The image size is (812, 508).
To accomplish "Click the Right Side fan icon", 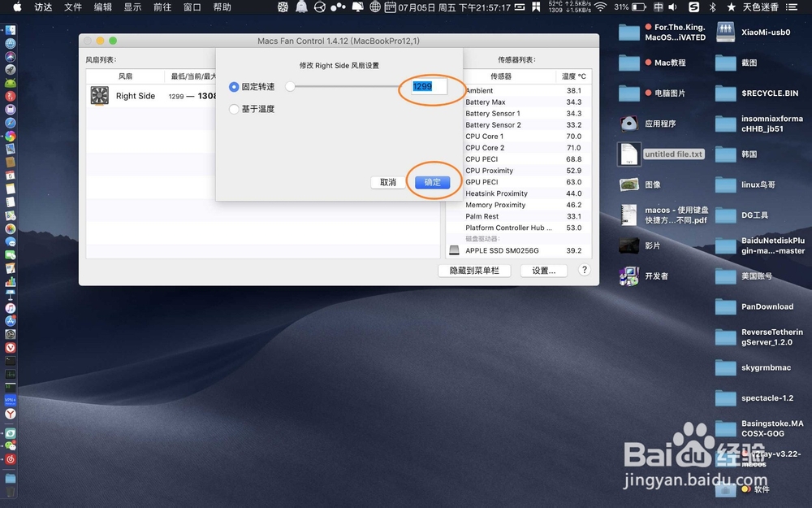I will (99, 96).
